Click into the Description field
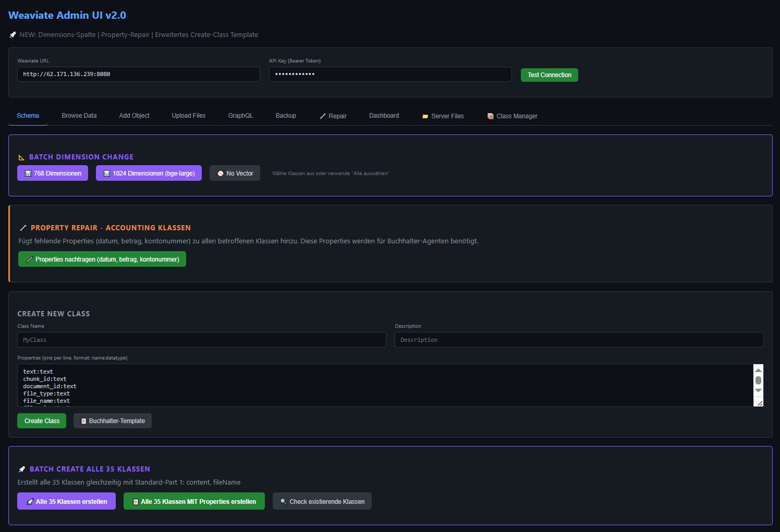 [579, 340]
